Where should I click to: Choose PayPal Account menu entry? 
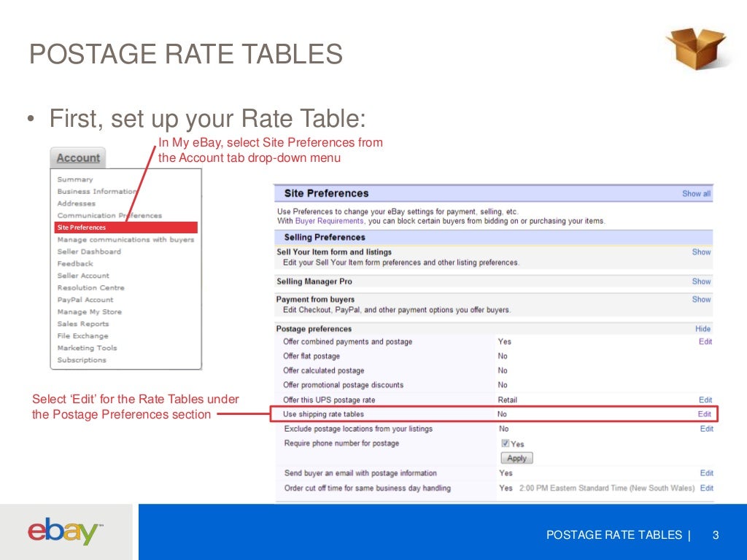point(85,300)
